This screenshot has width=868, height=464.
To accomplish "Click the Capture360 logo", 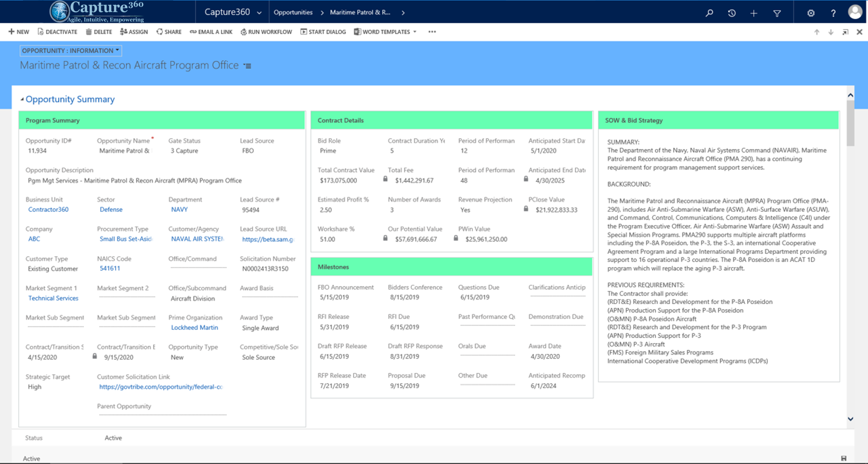I will (x=97, y=11).
